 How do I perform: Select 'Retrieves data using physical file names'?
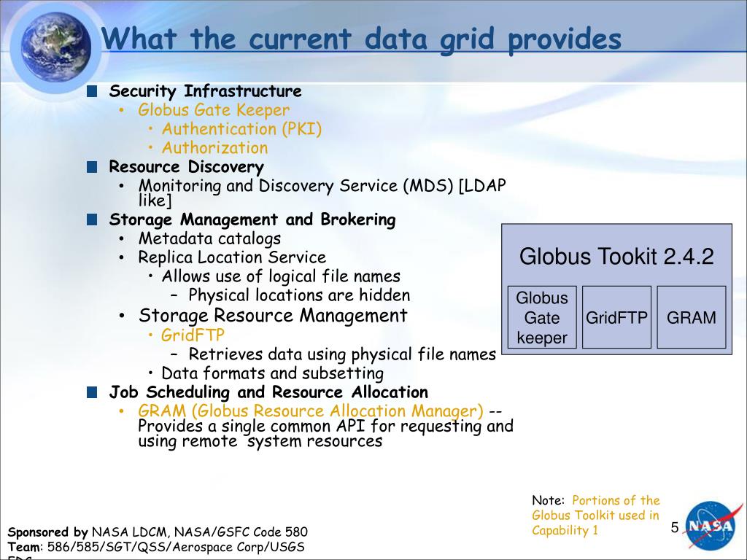click(x=342, y=355)
